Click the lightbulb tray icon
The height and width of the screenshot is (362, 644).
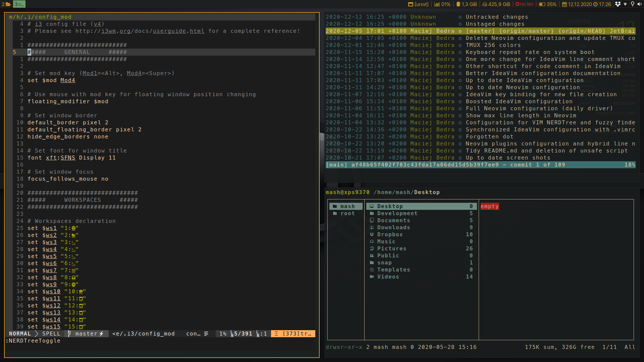(633, 4)
